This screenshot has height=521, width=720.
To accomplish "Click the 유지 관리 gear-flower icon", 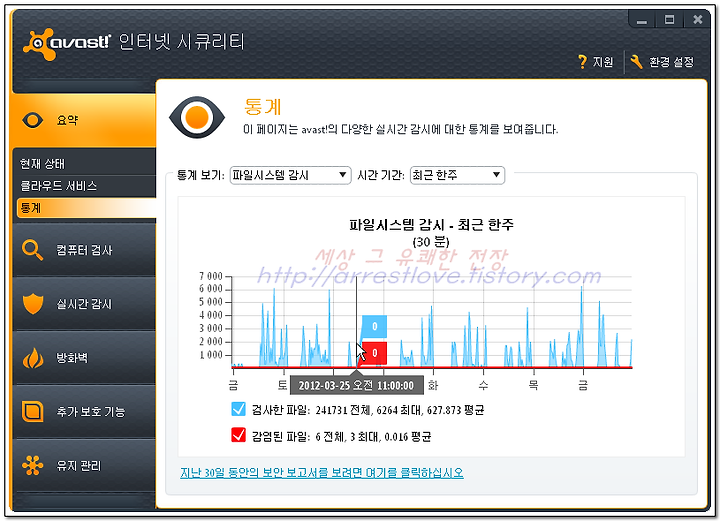I will click(33, 465).
